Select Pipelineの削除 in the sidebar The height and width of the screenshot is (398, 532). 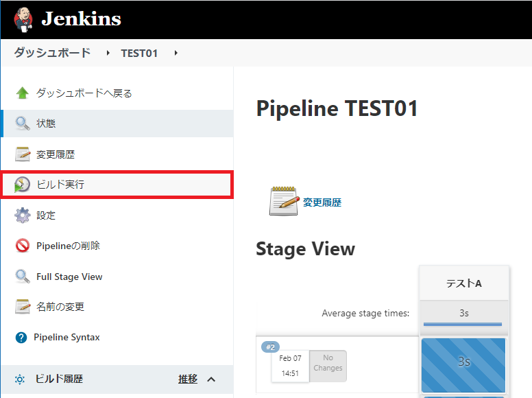pos(68,246)
